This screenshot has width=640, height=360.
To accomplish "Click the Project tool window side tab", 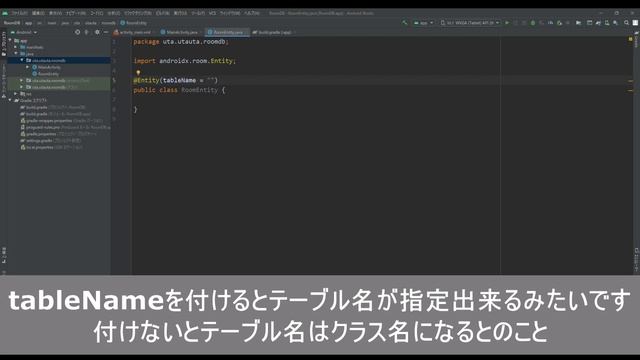I will (4, 44).
